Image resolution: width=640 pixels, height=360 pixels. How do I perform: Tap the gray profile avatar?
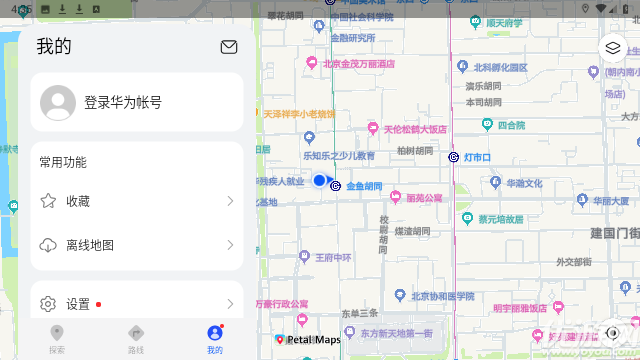coord(58,102)
